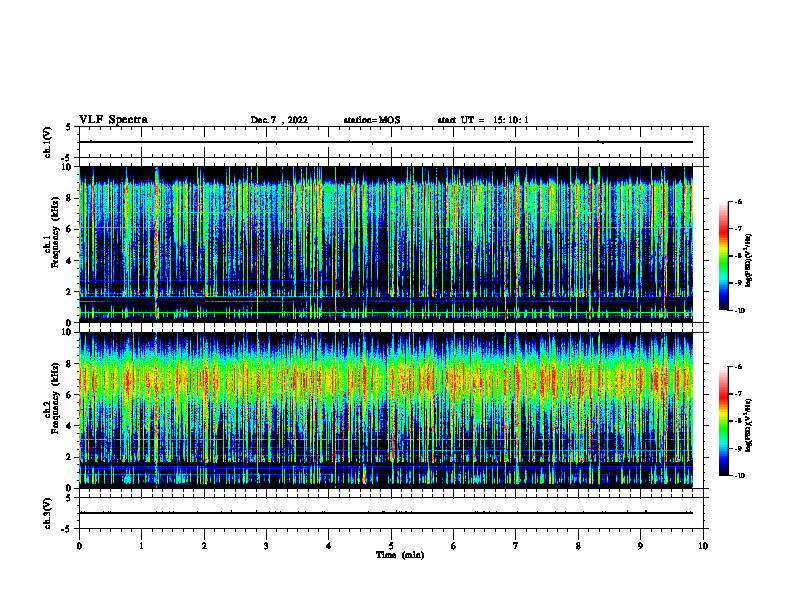Click the ch.2 spectrogram color scale bar
This screenshot has width=792, height=612.
[x=724, y=421]
